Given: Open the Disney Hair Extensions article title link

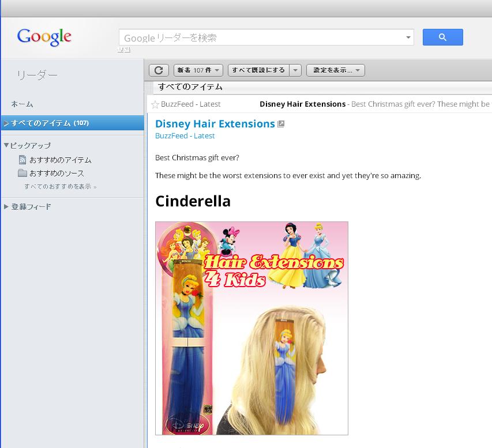Looking at the screenshot, I should (x=215, y=123).
